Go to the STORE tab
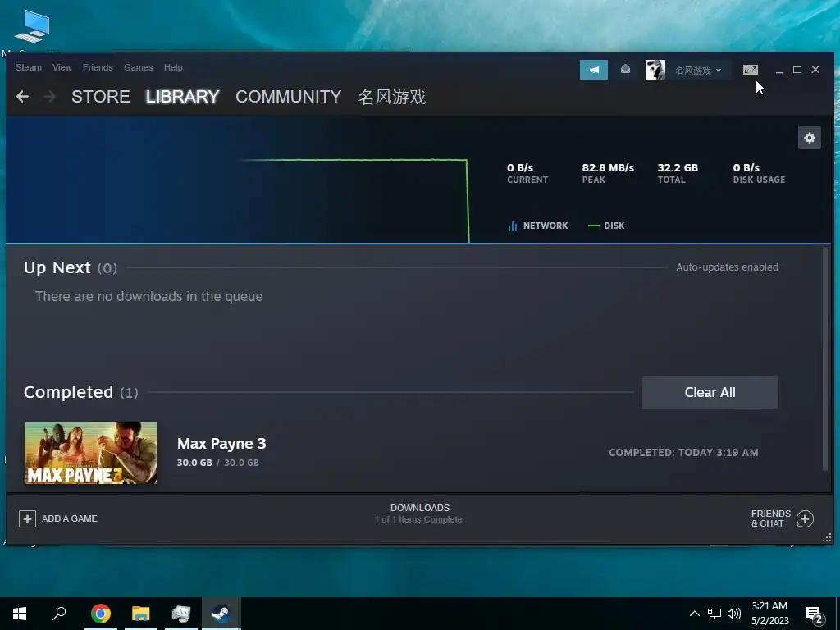Viewport: 840px width, 630px height. [x=101, y=97]
